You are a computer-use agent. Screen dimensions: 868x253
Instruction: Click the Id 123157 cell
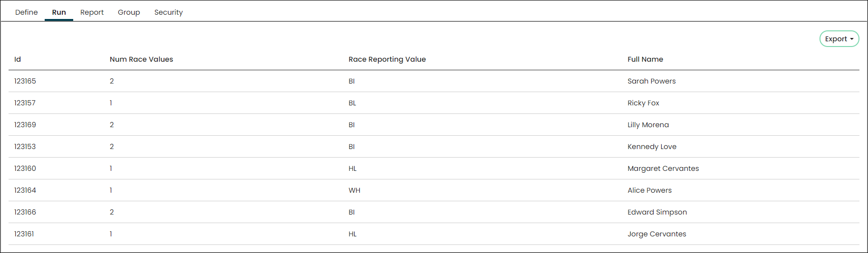(x=25, y=103)
